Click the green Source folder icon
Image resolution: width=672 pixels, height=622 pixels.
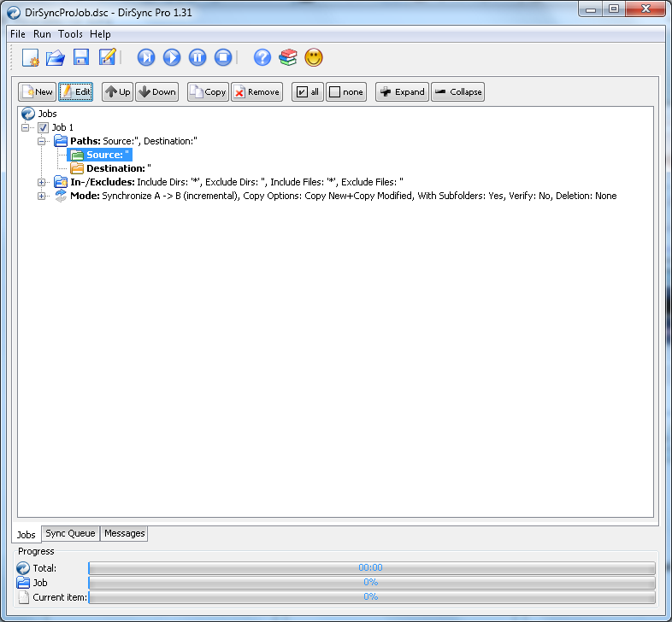tap(77, 155)
